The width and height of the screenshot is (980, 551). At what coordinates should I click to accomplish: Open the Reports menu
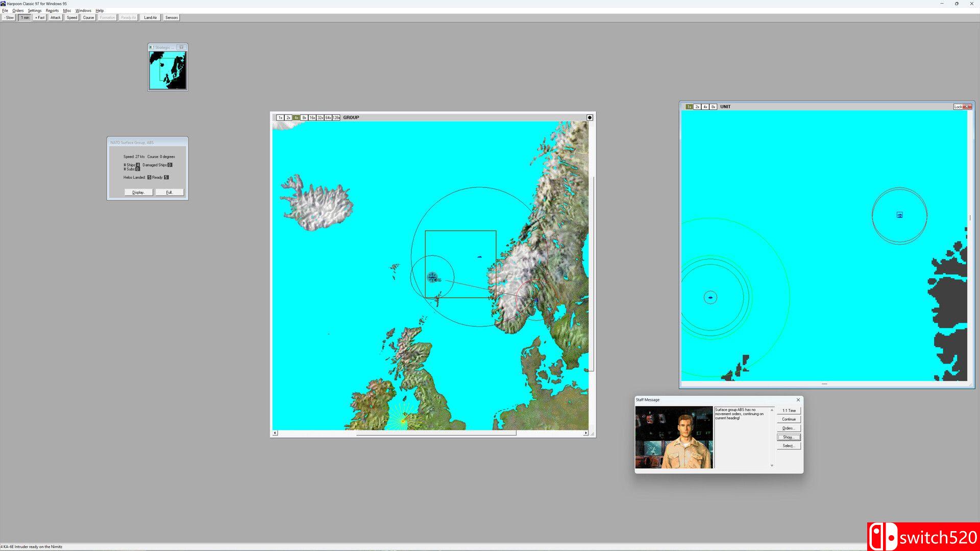click(52, 10)
